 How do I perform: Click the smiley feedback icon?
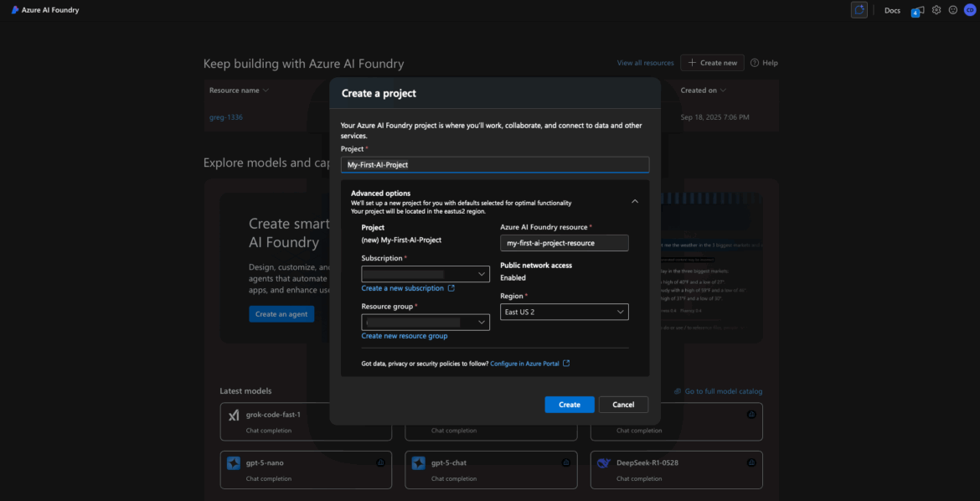click(x=952, y=10)
